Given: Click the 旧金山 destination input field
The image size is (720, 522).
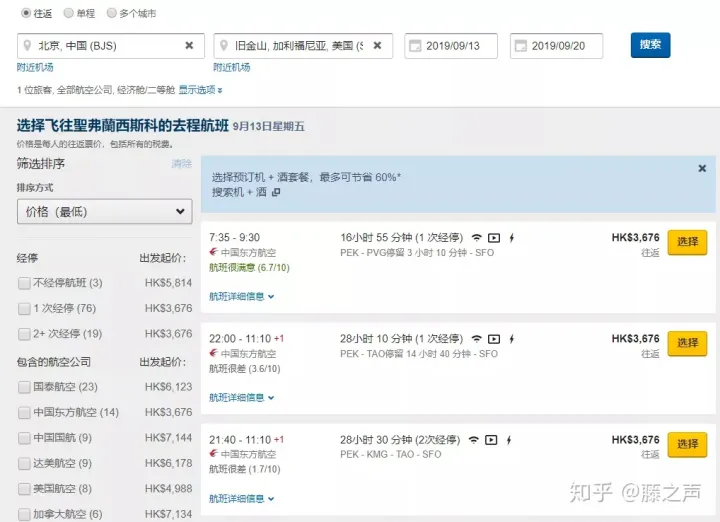Looking at the screenshot, I should pos(303,46).
